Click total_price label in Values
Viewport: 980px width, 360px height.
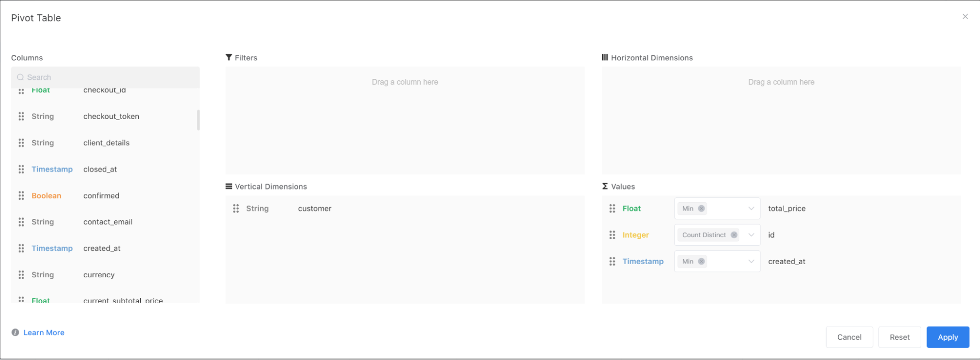click(787, 209)
